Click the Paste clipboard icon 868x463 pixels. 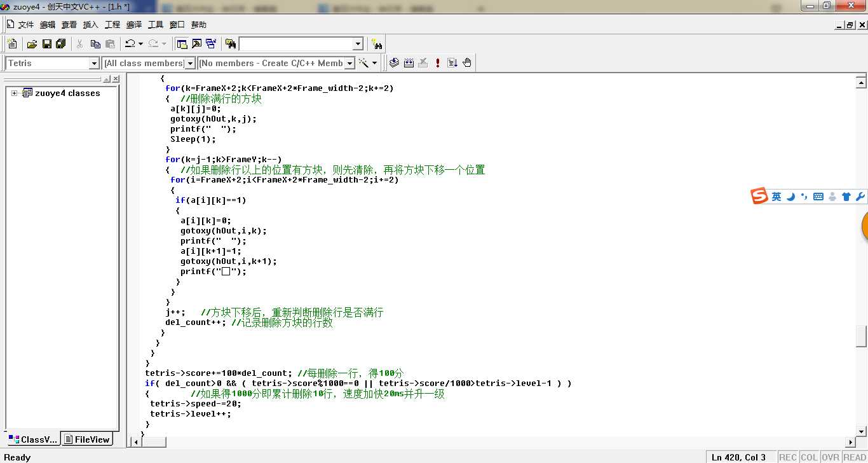(x=110, y=44)
